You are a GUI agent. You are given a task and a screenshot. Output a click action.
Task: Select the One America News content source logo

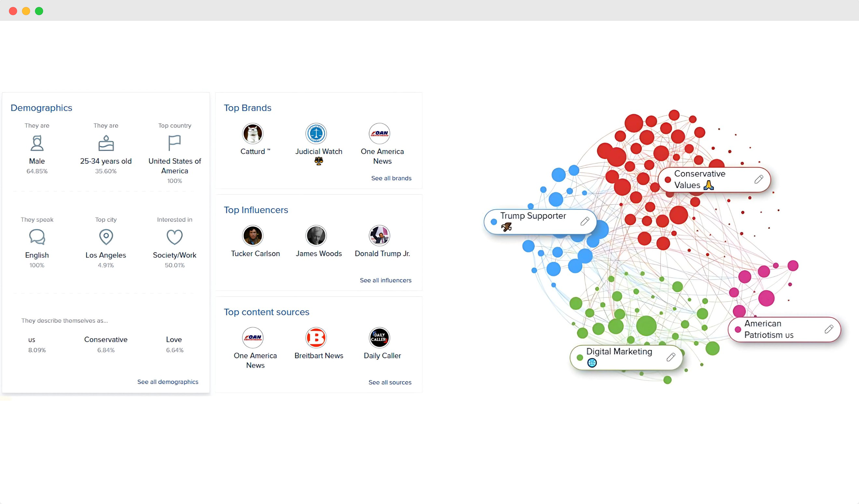252,338
